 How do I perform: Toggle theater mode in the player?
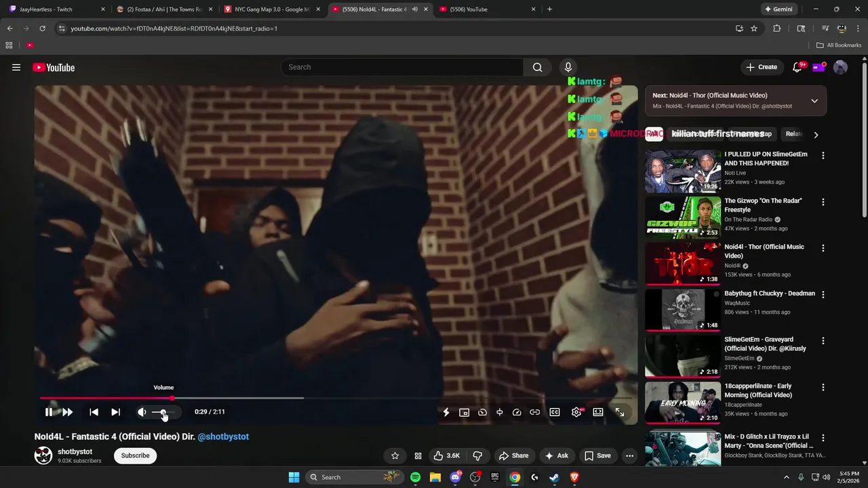(x=598, y=412)
